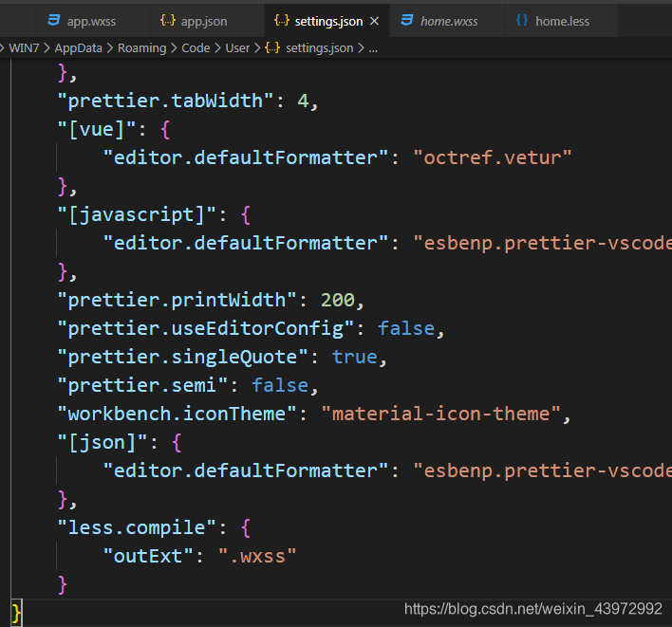Click the app.json braces file icon
Image resolution: width=672 pixels, height=627 pixels.
(x=168, y=20)
